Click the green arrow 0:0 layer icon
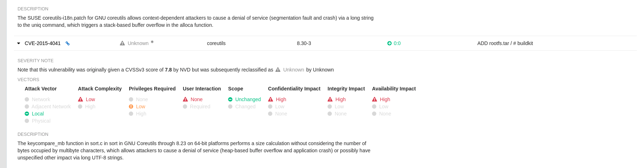 pyautogui.click(x=389, y=43)
